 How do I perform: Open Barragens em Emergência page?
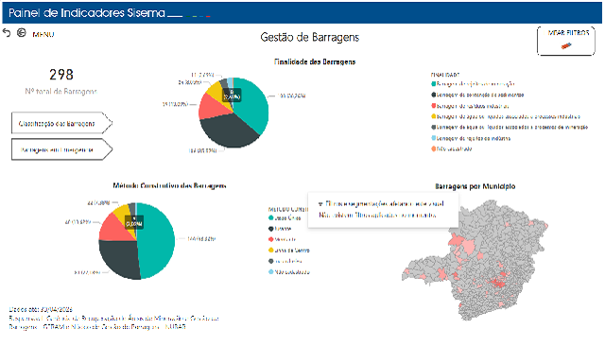pyautogui.click(x=61, y=149)
